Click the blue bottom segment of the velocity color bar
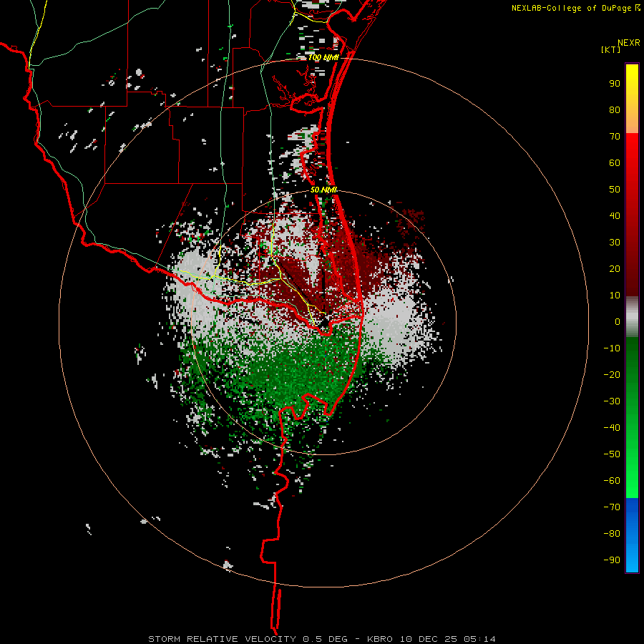The width and height of the screenshot is (644, 644). [x=632, y=535]
